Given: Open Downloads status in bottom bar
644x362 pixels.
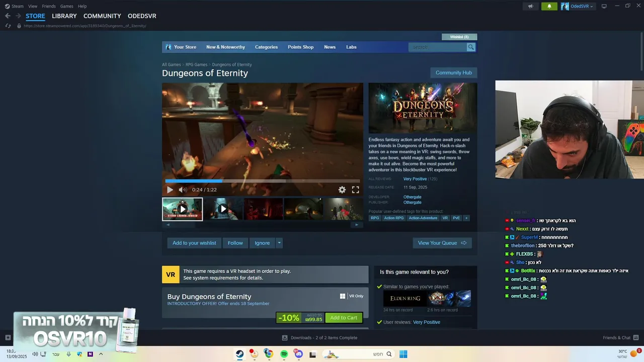Looking at the screenshot, I should point(319,338).
